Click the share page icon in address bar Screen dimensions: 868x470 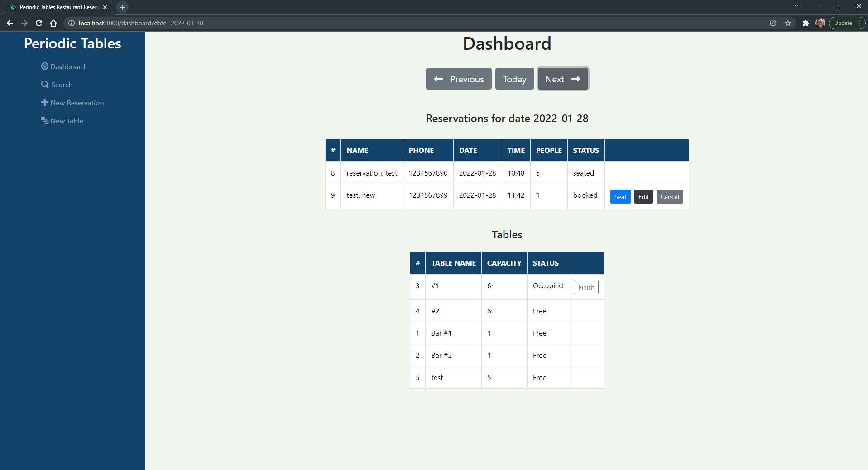click(x=773, y=23)
